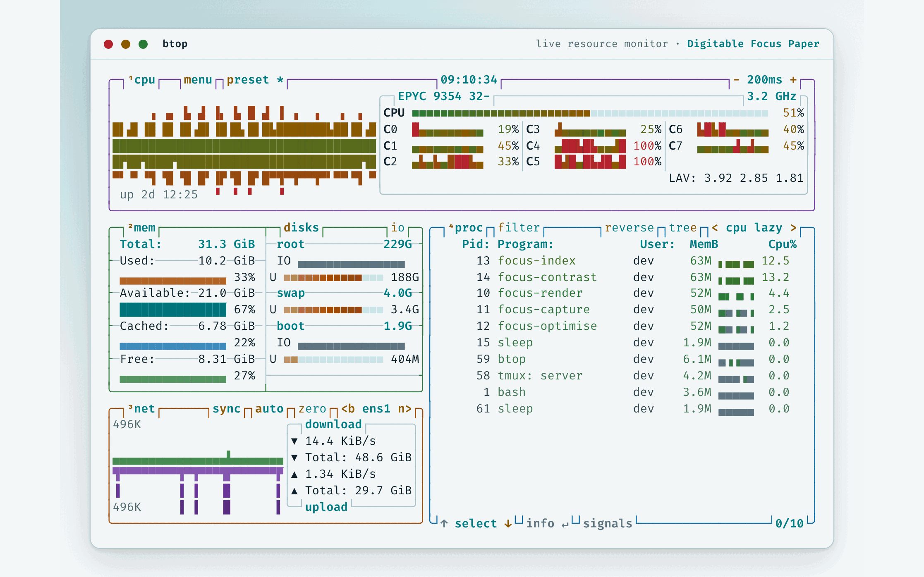Select the focus-optimise process row
This screenshot has height=577, width=924.
point(622,326)
